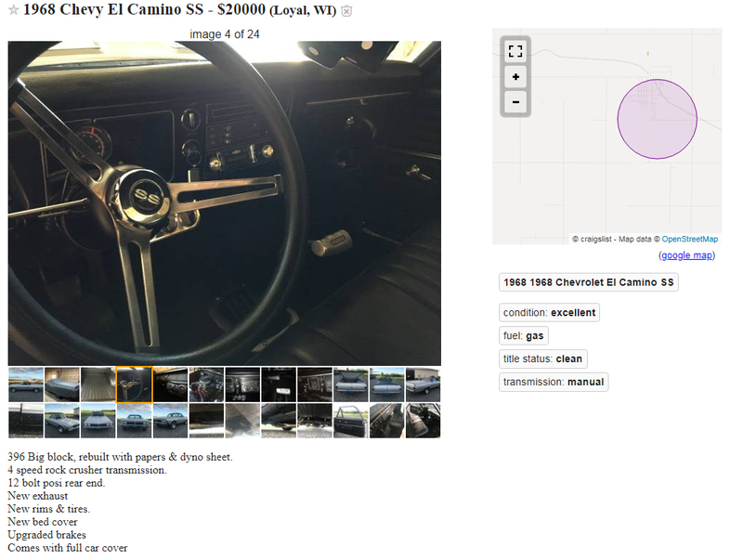Screen dimensions: 743x560
Task: Select the last thumbnail in the first row
Action: (424, 384)
